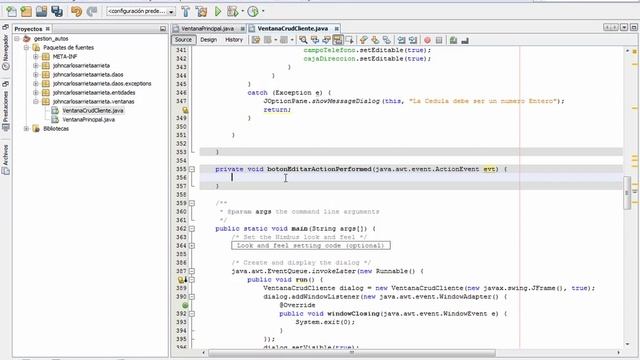Jump to the previous bookmark icon
Image resolution: width=640 pixels, height=360 pixels.
coord(363,40)
